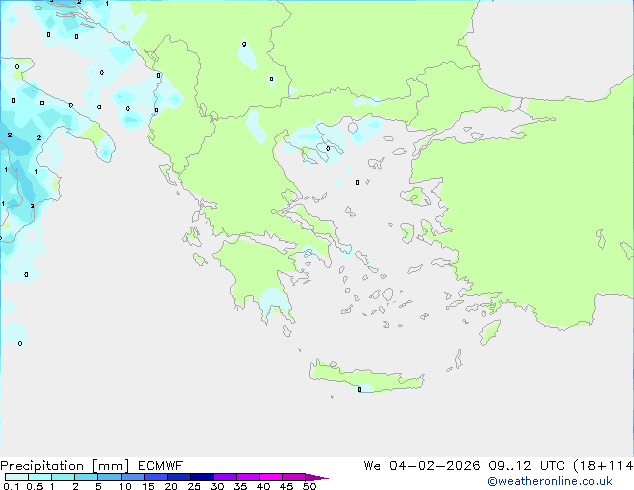Click the purple arrow tip beyond 50 on the legend

coord(317,477)
